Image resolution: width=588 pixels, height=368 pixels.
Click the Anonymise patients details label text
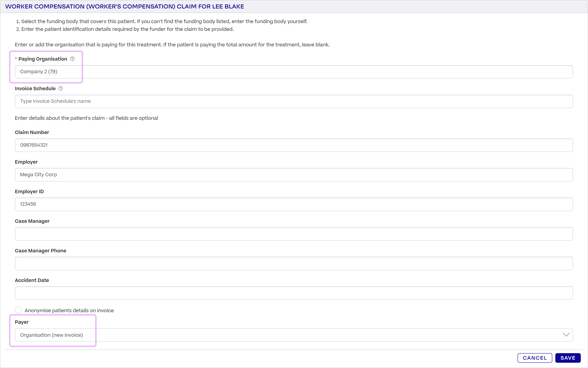tap(69, 310)
